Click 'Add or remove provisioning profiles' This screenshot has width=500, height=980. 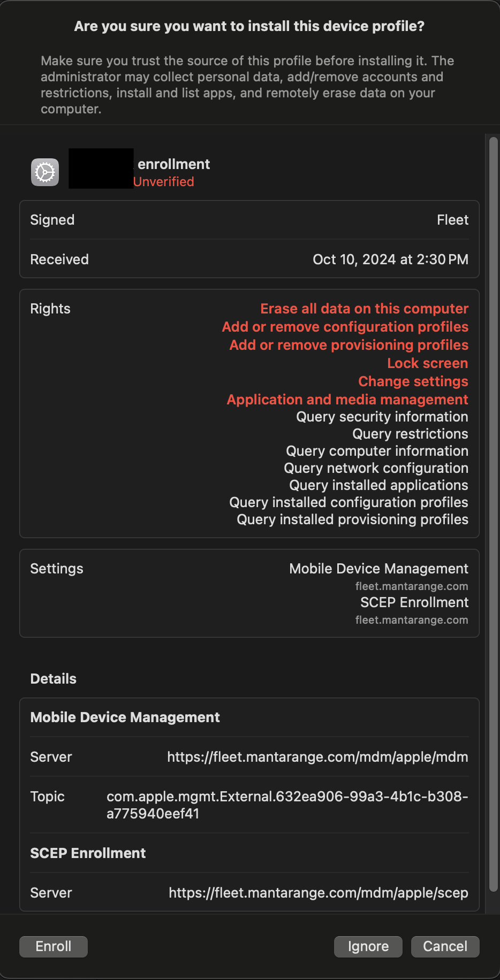coord(349,345)
